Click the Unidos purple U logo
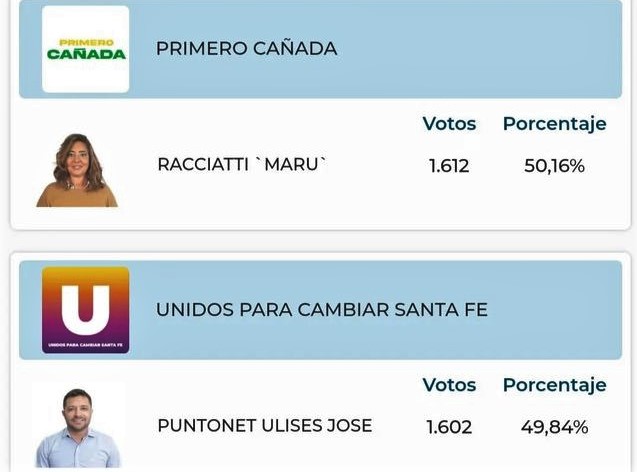Viewport: 637px width, 472px height. 86,309
